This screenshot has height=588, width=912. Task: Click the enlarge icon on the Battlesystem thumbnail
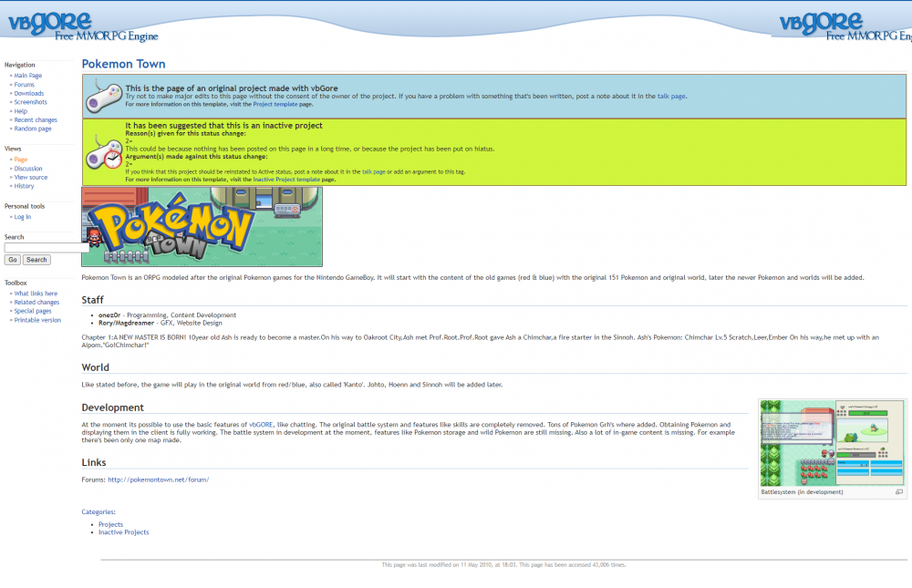tap(897, 491)
